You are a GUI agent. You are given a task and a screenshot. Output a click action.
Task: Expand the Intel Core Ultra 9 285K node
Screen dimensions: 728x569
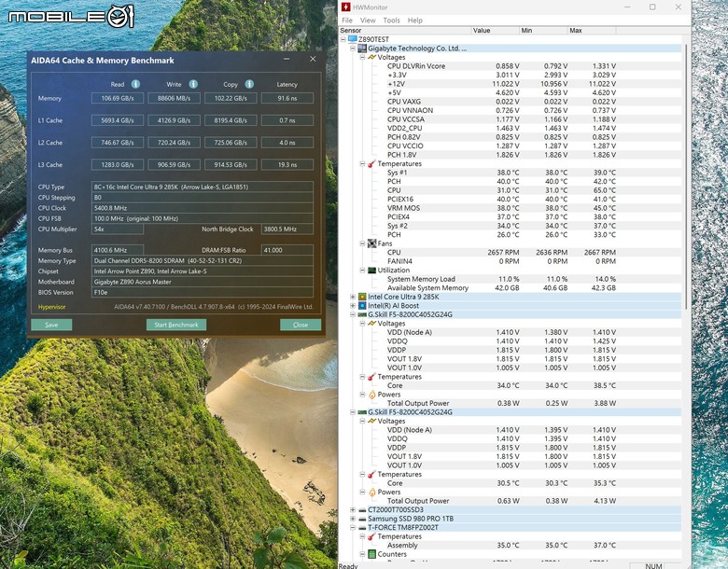[x=353, y=297]
